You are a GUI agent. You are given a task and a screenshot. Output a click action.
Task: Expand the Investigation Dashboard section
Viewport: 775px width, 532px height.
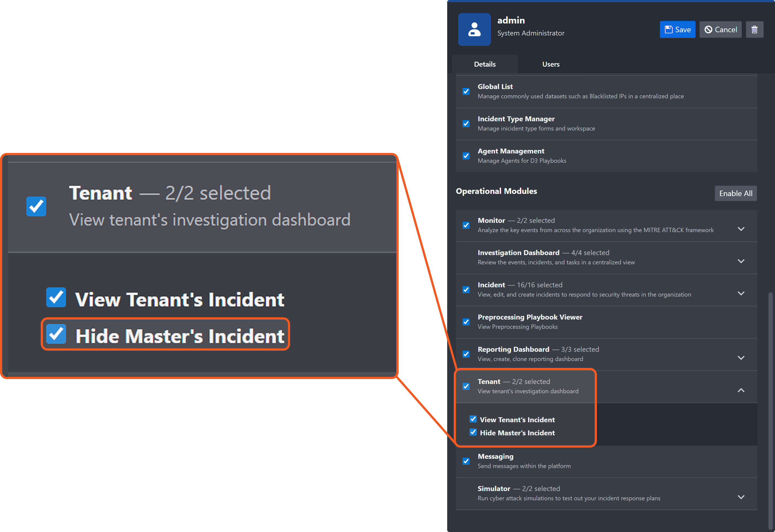[x=741, y=261]
